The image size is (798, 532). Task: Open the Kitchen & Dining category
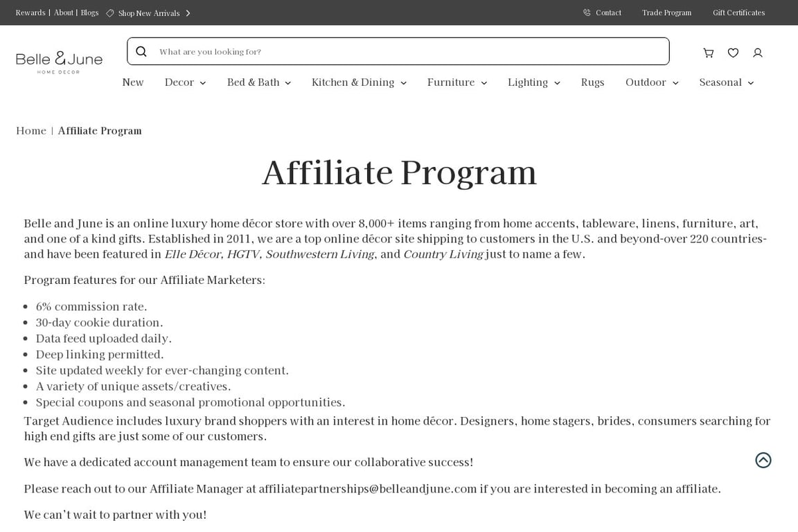353,82
